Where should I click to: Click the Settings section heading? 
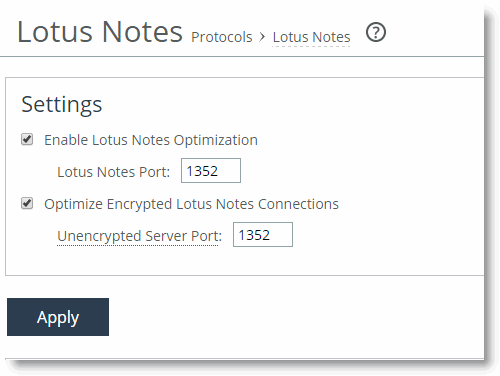coord(62,104)
